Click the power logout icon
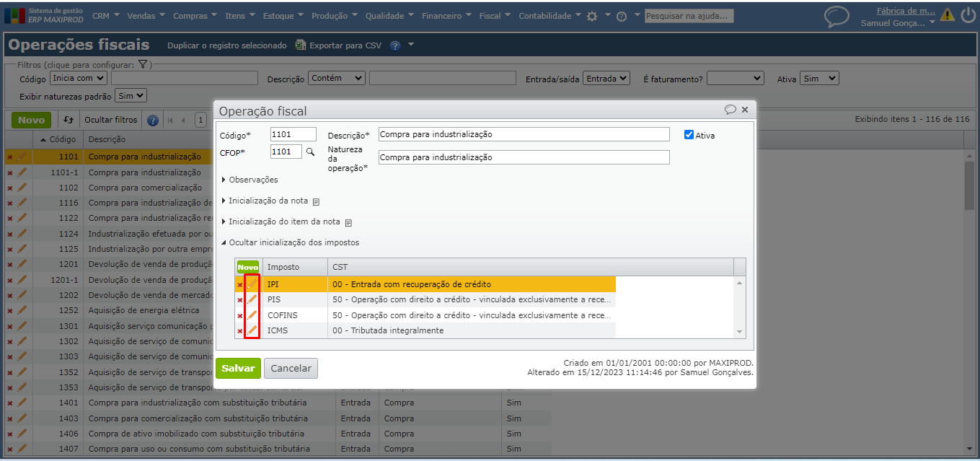The height and width of the screenshot is (461, 980). pyautogui.click(x=968, y=15)
